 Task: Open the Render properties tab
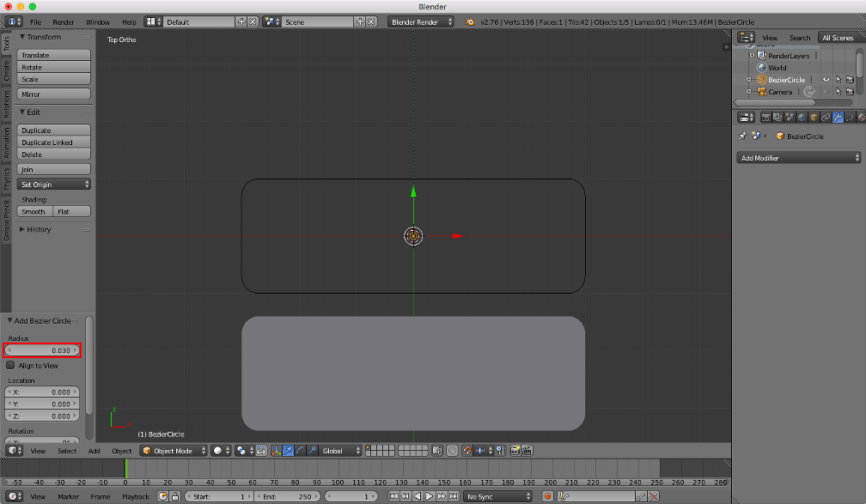765,117
